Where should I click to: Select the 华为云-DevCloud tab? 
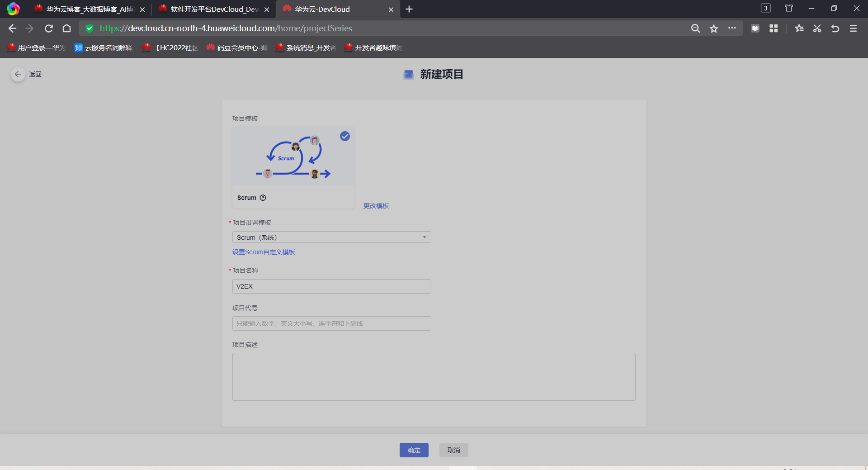tap(338, 9)
